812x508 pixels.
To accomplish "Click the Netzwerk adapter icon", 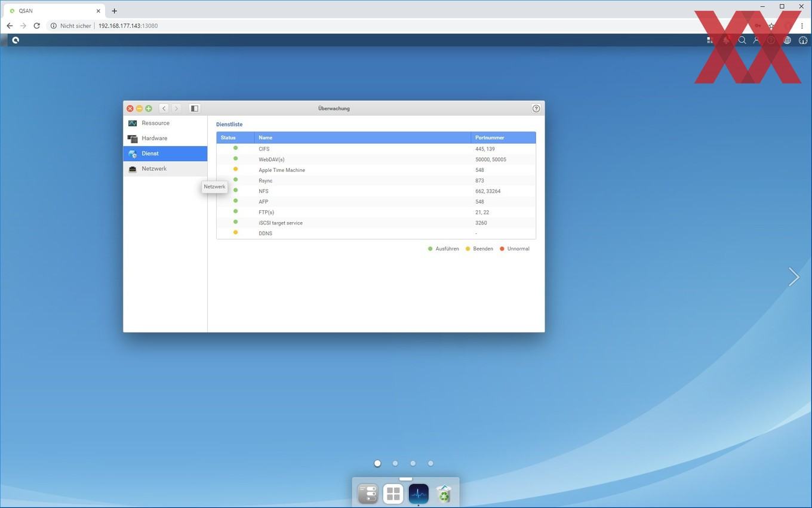I will (133, 169).
